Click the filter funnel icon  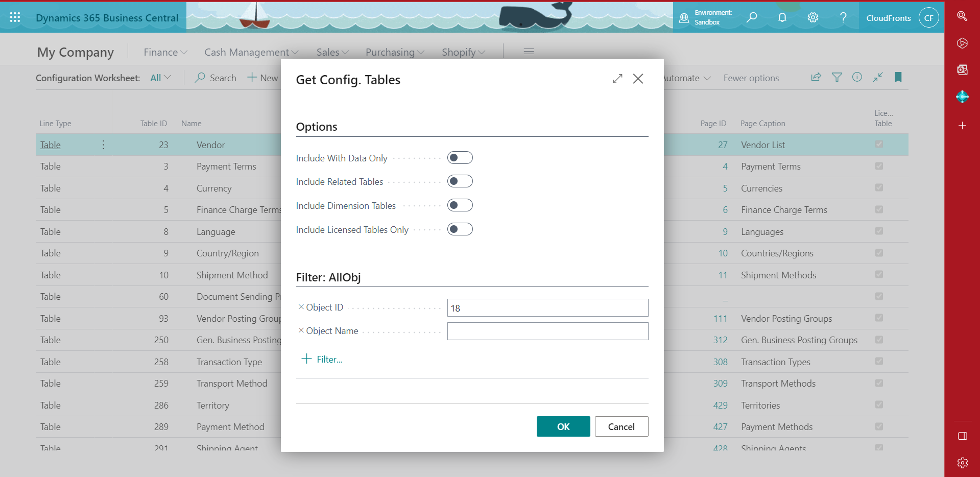pos(836,78)
